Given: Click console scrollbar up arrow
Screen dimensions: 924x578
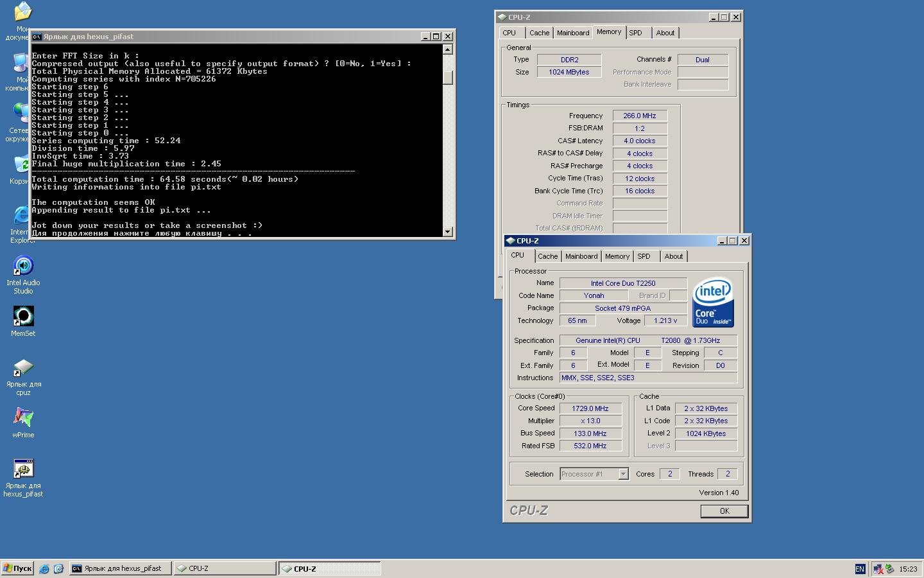Looking at the screenshot, I should pyautogui.click(x=448, y=49).
